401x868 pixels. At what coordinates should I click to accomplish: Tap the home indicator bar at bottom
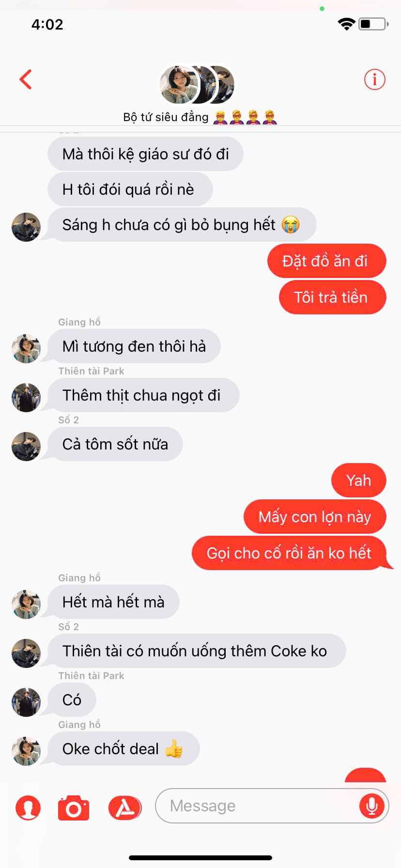pyautogui.click(x=200, y=858)
